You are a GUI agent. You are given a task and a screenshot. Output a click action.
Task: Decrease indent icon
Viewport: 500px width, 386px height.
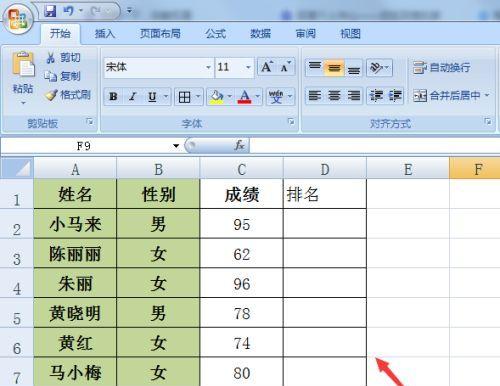pos(376,96)
